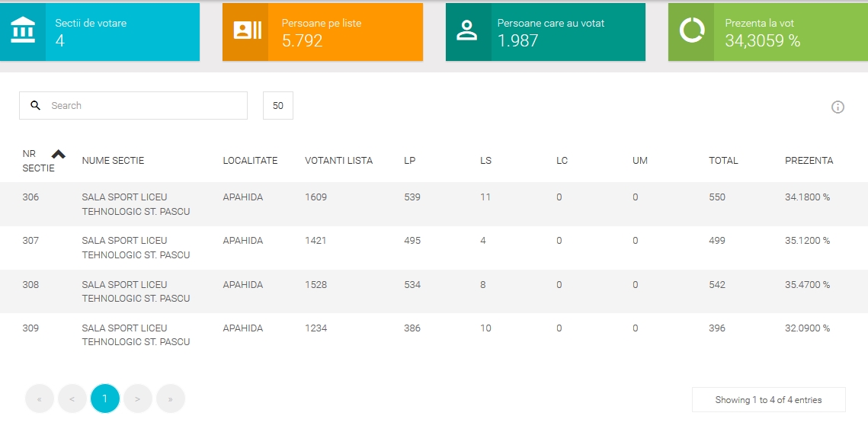
Task: Click the NR SECTIE sort arrow
Action: 59,155
